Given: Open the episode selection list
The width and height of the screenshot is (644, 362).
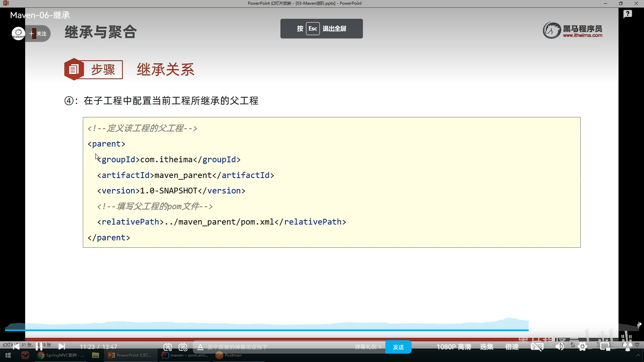Looking at the screenshot, I should click(x=486, y=347).
